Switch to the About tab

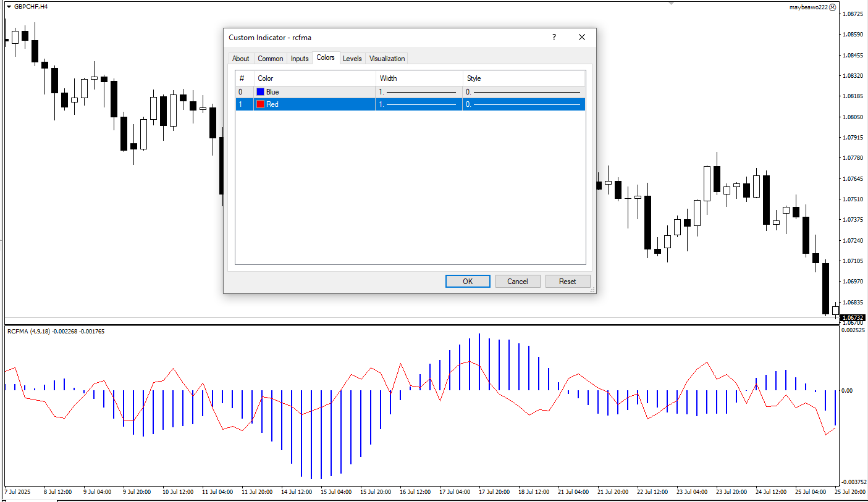(240, 59)
